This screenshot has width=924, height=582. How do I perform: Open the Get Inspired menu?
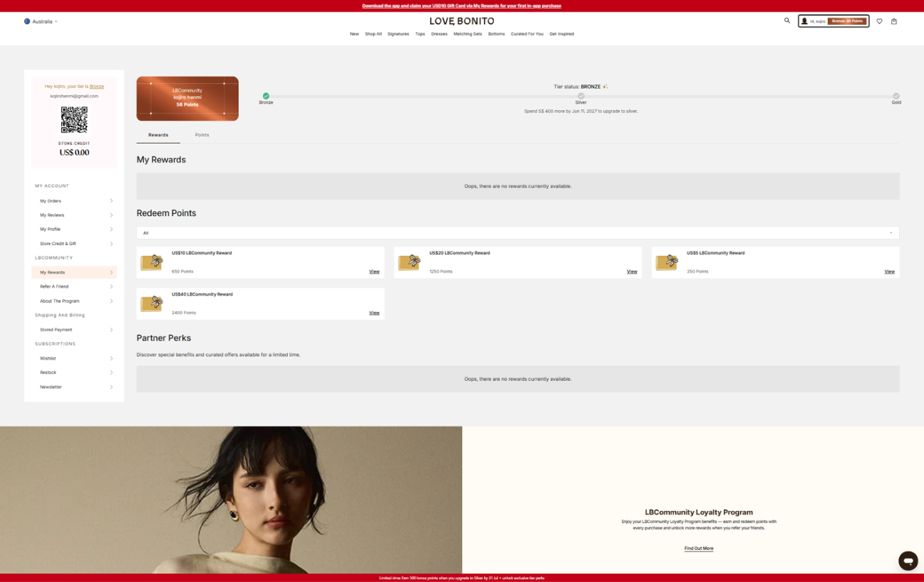point(562,34)
